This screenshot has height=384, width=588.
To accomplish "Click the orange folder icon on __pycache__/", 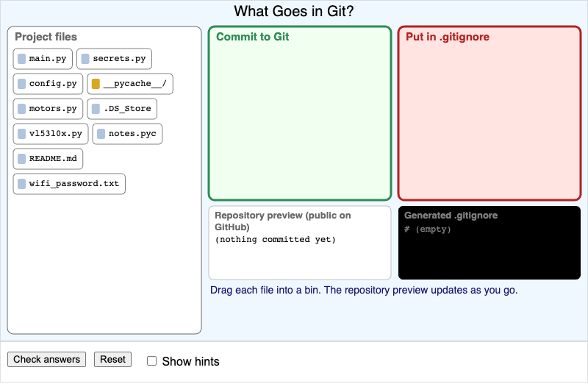I will click(96, 84).
